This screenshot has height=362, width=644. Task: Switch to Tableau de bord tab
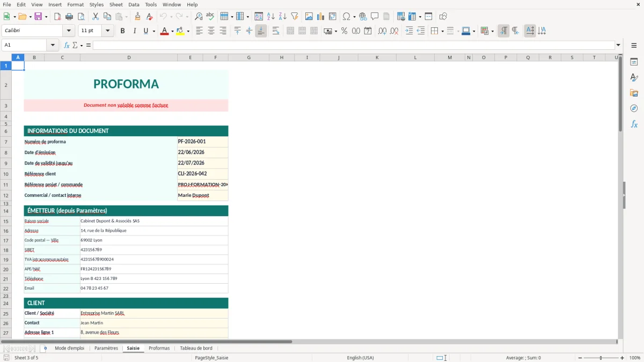tap(196, 348)
